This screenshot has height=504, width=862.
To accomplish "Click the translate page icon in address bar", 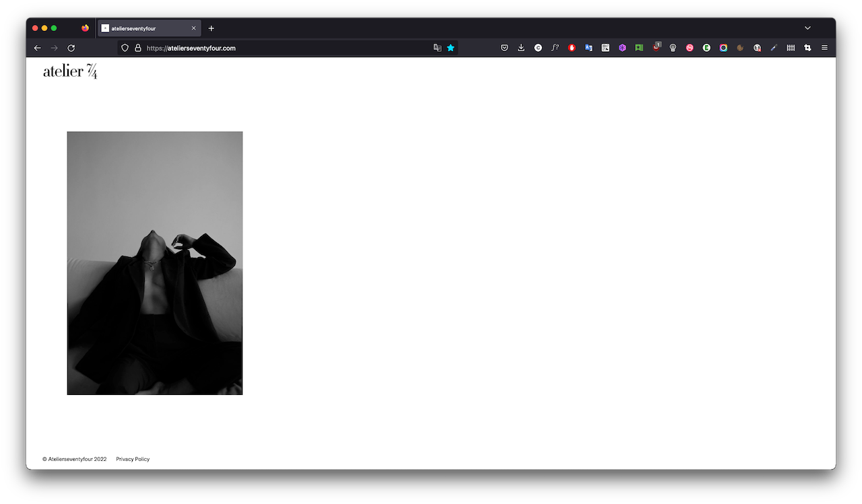I will [x=437, y=48].
